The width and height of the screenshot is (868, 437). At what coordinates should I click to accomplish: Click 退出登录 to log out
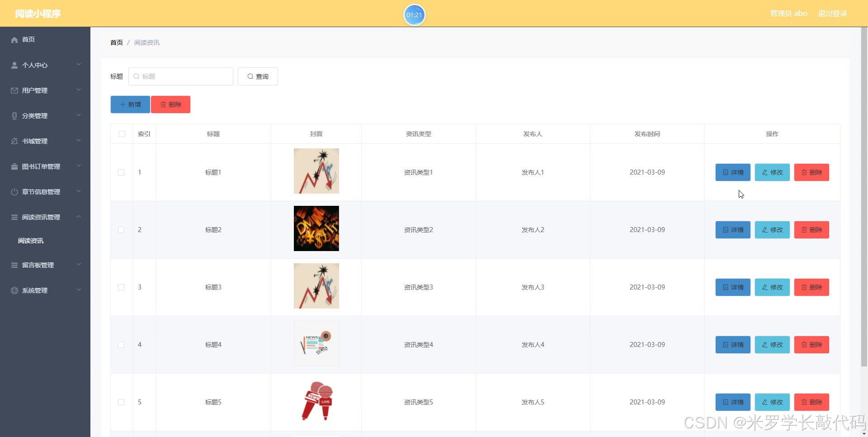coord(832,13)
